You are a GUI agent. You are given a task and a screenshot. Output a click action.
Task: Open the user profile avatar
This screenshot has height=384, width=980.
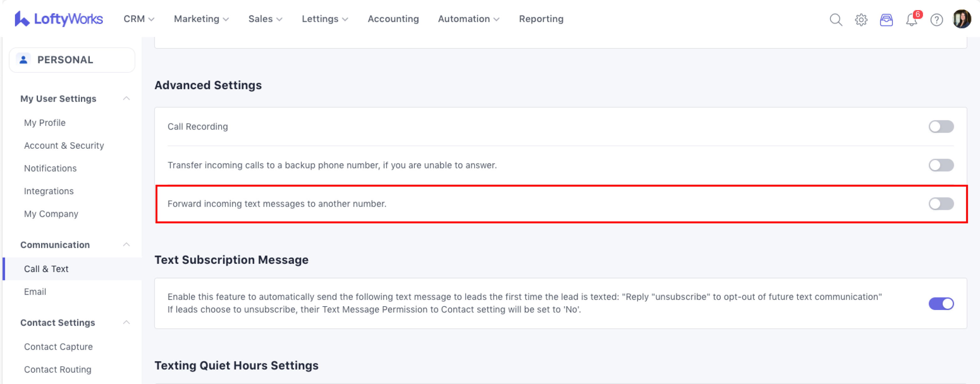click(x=962, y=19)
